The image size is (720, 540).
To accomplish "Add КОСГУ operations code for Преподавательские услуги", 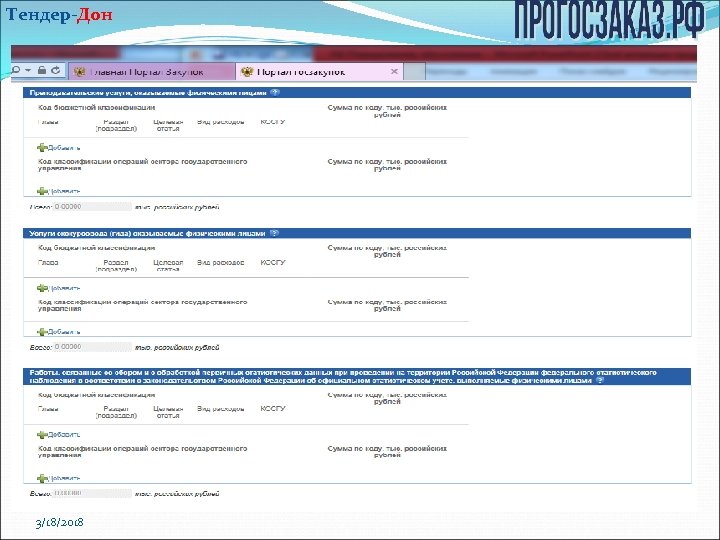I will coord(59,191).
